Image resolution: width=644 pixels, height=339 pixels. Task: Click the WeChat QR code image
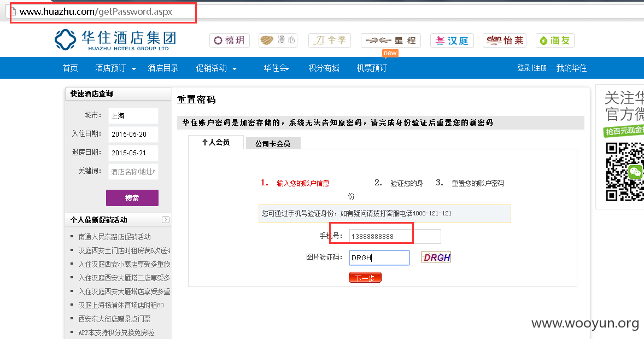tap(625, 172)
